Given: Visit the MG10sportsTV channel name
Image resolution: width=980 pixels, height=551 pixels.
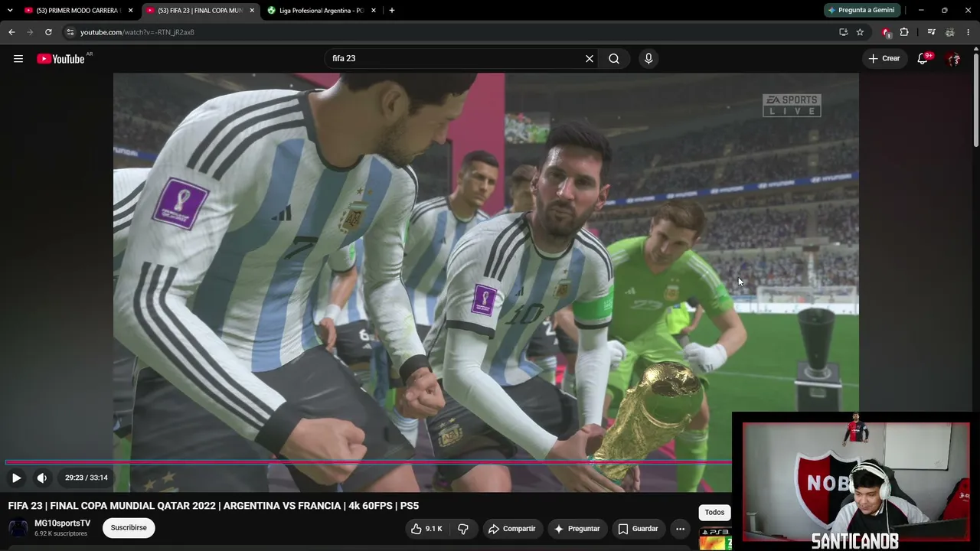Looking at the screenshot, I should [63, 523].
